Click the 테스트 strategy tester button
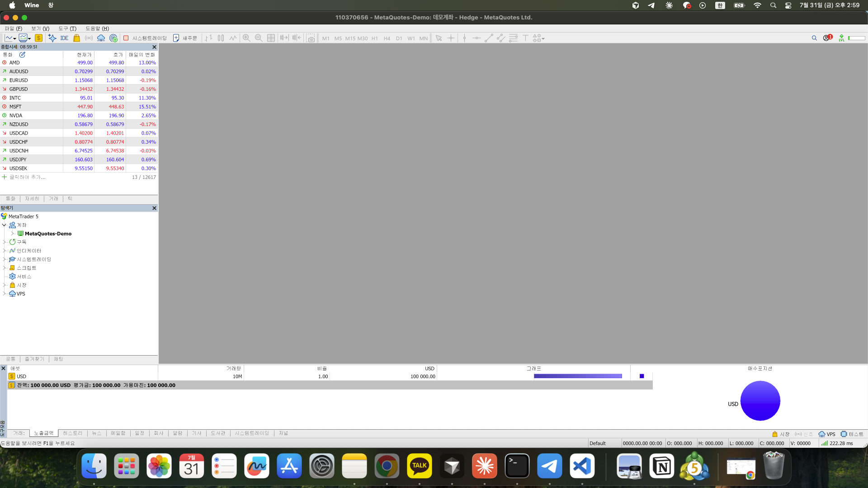 852,434
